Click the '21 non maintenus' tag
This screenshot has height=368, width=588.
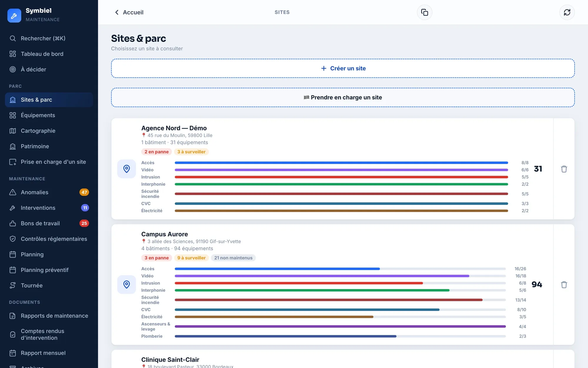[233, 258]
